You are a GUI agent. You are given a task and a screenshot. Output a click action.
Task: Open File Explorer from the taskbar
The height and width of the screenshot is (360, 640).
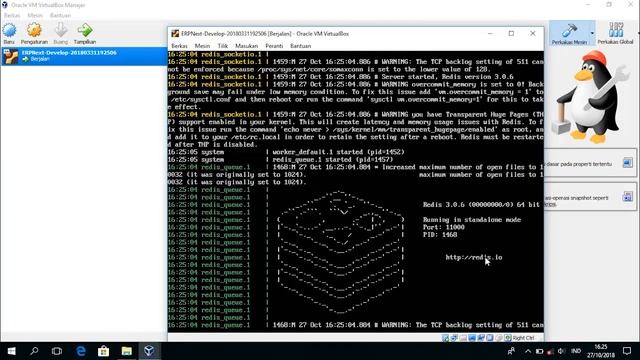(126, 351)
